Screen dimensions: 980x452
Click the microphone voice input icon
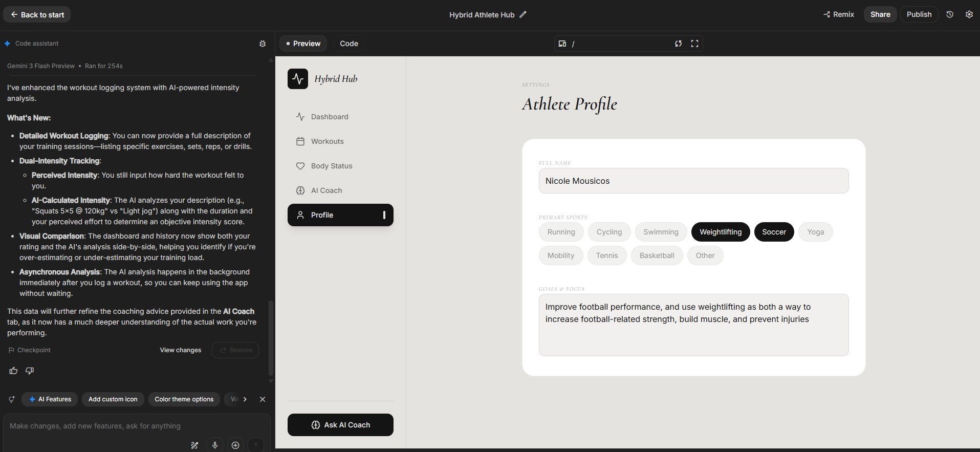click(215, 445)
